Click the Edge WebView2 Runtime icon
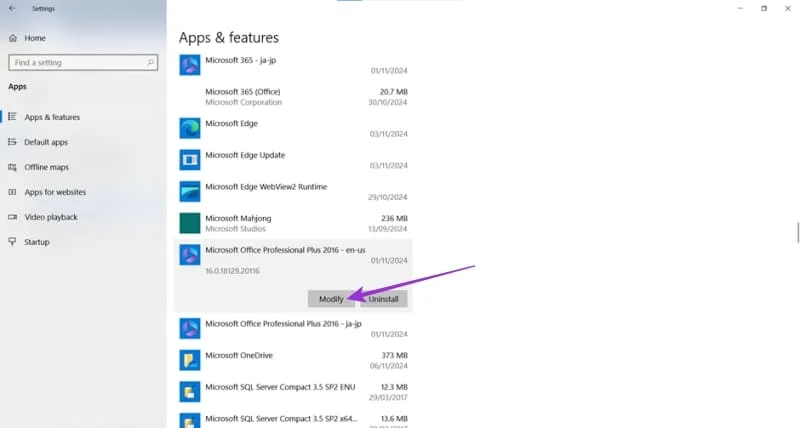 coord(190,192)
